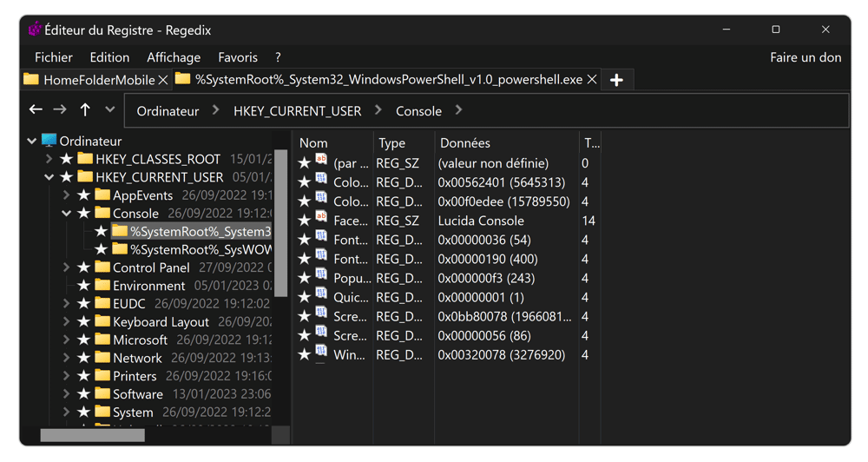This screenshot has width=868, height=462.
Task: Select data cell 0x00000036 (54)
Action: (484, 240)
